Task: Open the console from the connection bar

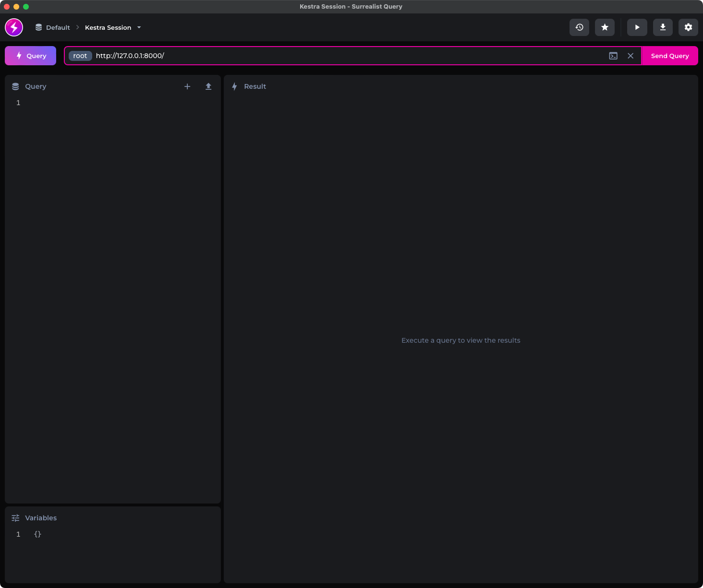Action: (x=613, y=56)
